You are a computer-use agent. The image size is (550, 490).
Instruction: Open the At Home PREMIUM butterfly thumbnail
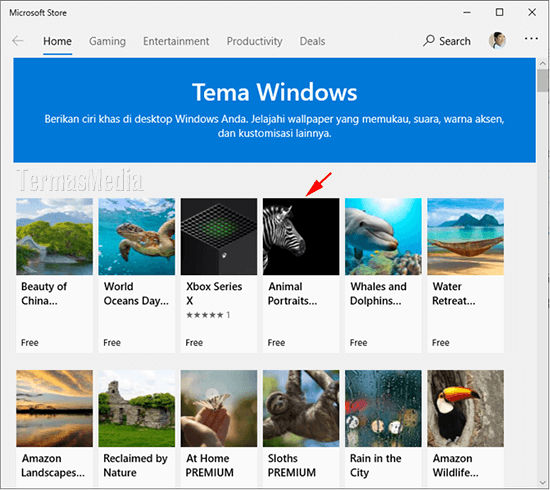click(x=219, y=408)
